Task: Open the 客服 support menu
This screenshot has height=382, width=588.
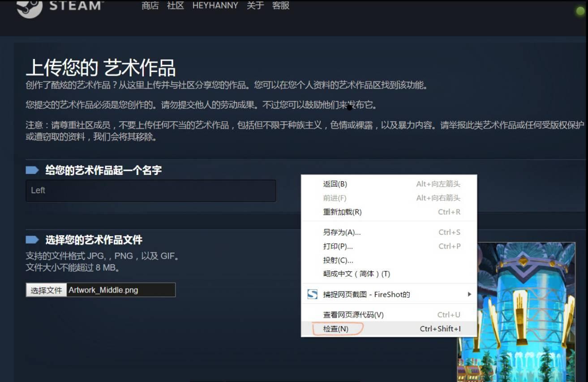Action: point(281,6)
